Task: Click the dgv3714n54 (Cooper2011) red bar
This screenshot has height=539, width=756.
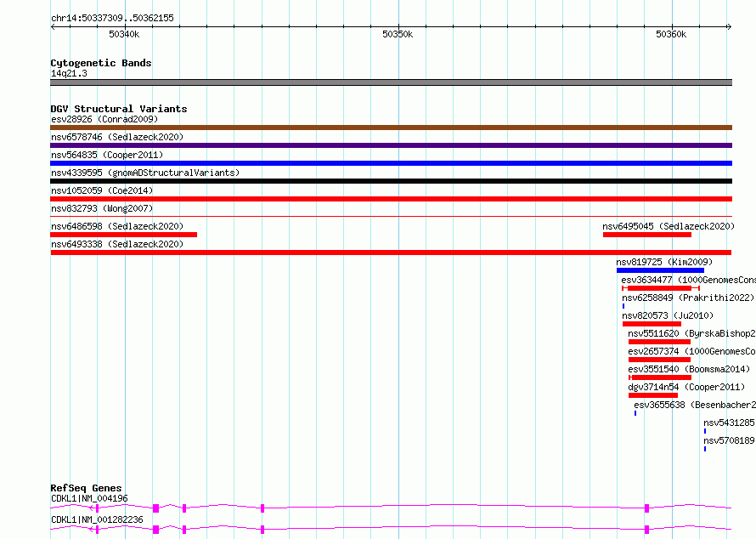Action: tap(653, 395)
